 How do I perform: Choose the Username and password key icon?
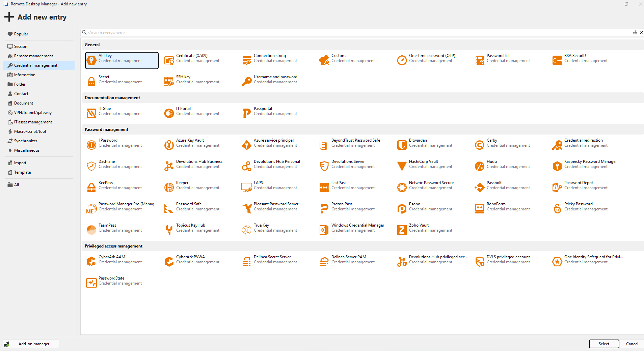click(x=247, y=82)
